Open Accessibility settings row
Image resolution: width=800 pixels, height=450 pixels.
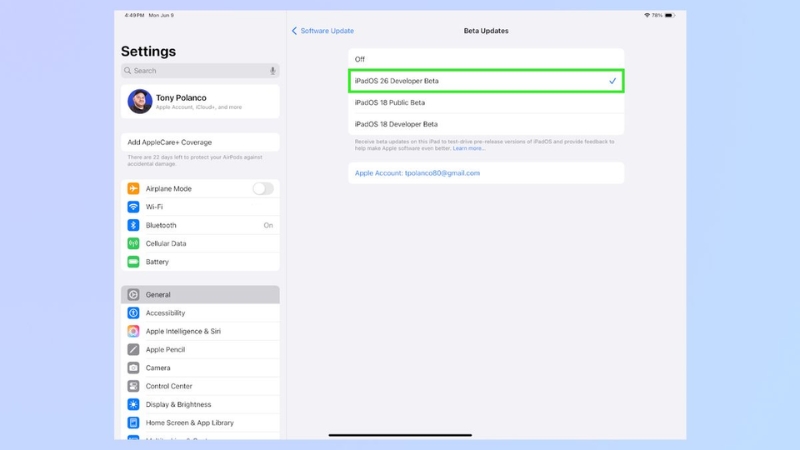click(200, 313)
